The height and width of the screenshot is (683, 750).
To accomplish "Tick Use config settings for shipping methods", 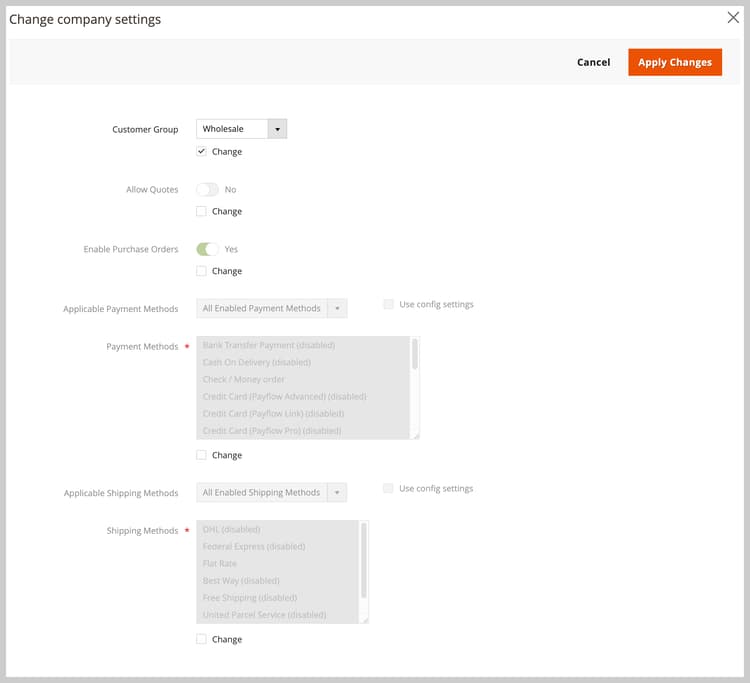I will 388,488.
